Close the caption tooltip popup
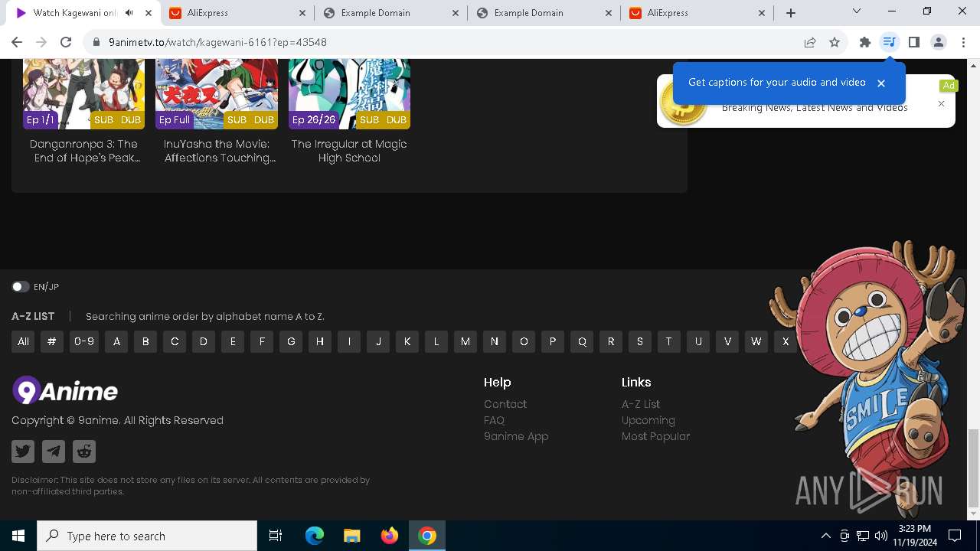 tap(881, 83)
